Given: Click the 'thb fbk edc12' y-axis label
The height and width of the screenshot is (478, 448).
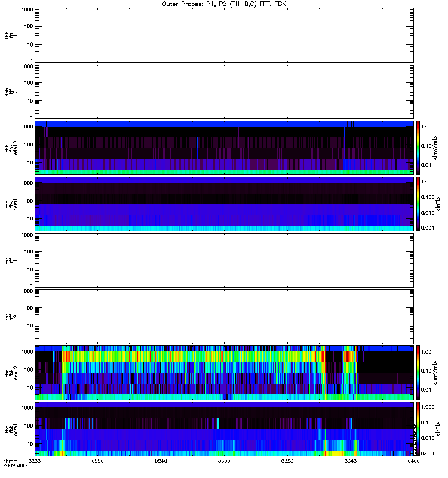Looking at the screenshot, I should click(x=11, y=148).
